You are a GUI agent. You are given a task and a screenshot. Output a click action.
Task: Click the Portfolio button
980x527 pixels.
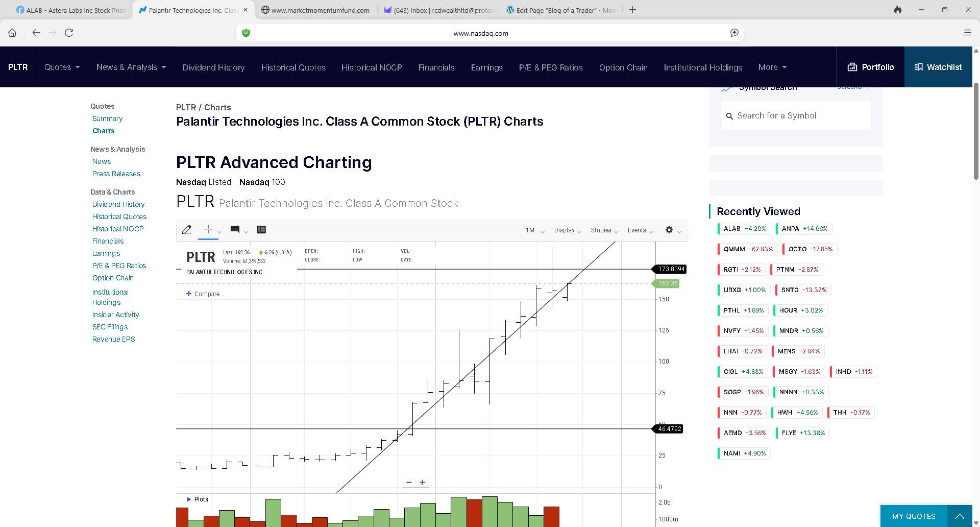[x=870, y=67]
